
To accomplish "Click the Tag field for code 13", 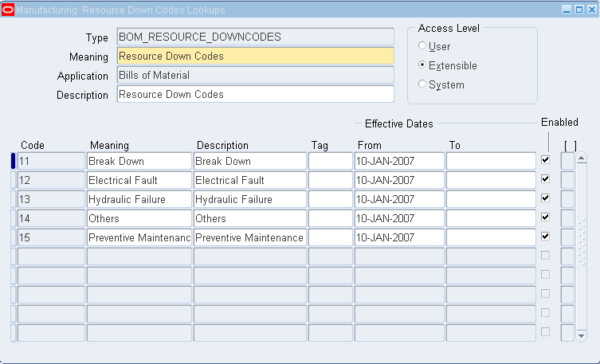I will tap(330, 199).
